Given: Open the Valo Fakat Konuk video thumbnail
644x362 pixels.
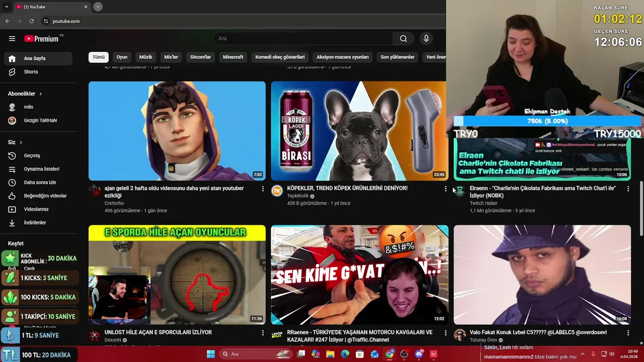Looking at the screenshot, I should (542, 275).
